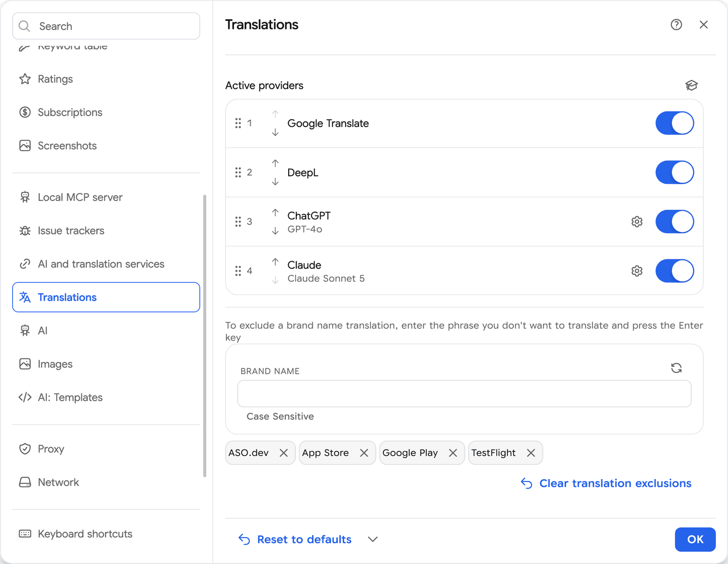Close the Translations dialog
728x564 pixels.
(704, 25)
